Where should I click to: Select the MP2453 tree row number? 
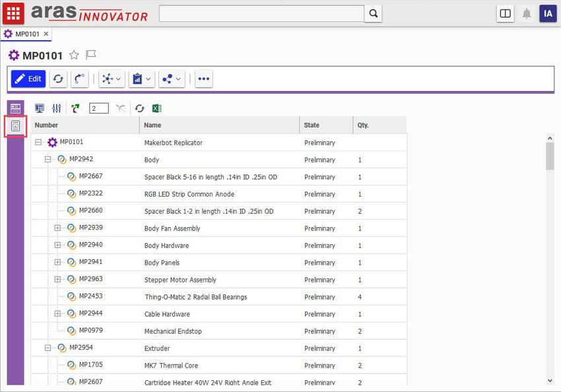91,296
